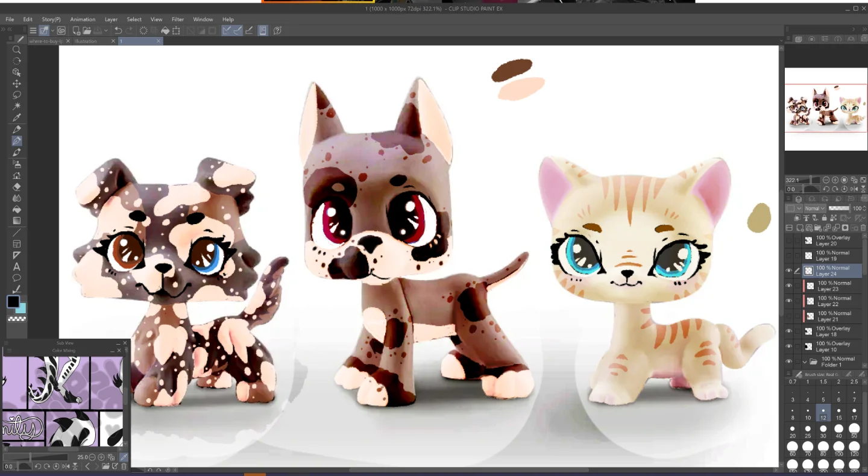The image size is (868, 476).
Task: Click the Clear (dotted circle) command icon
Action: 143,31
